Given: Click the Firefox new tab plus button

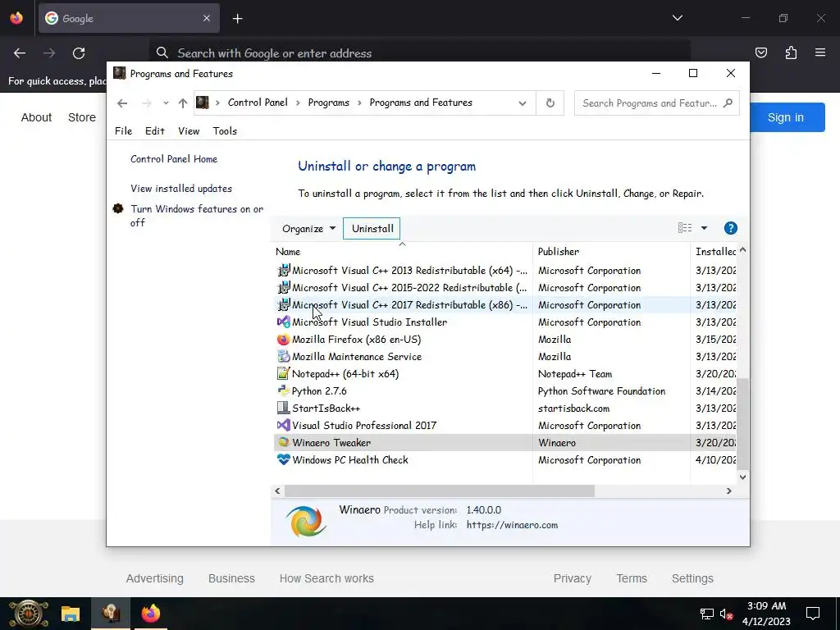Looking at the screenshot, I should 237,19.
